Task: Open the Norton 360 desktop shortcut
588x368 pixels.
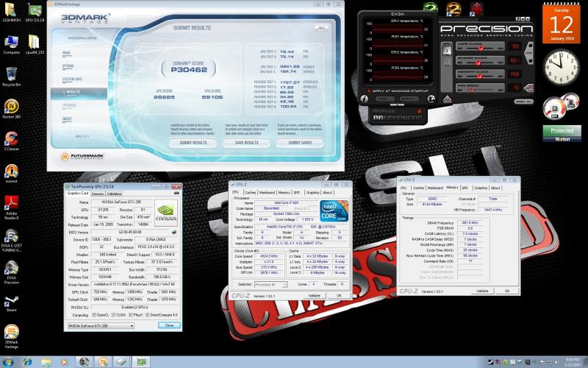Action: pyautogui.click(x=11, y=108)
